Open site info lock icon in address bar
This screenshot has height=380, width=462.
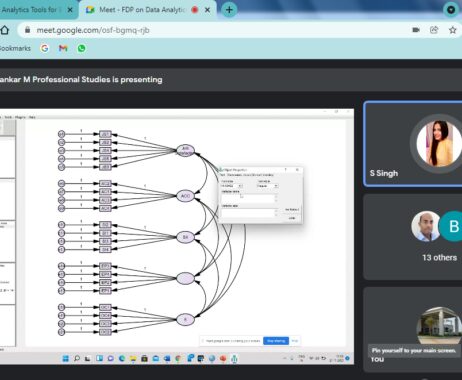click(28, 30)
